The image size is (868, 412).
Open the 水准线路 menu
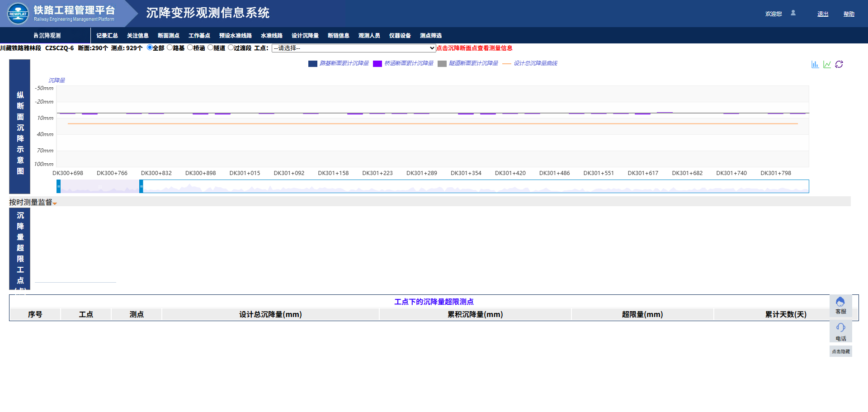click(x=272, y=35)
